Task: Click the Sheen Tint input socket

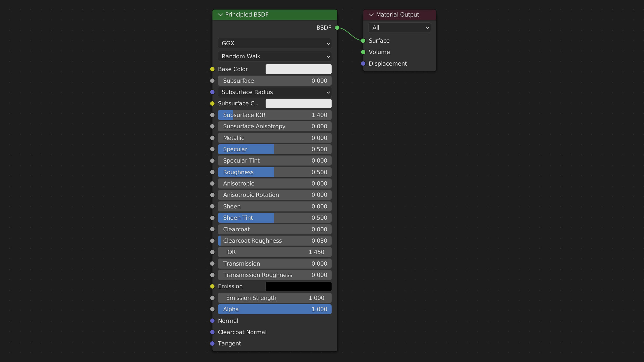Action: [212, 218]
